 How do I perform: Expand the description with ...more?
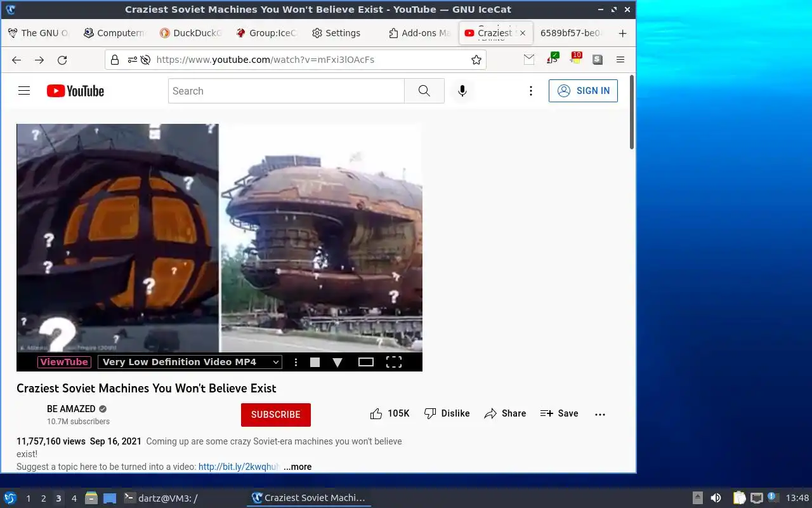coord(298,467)
